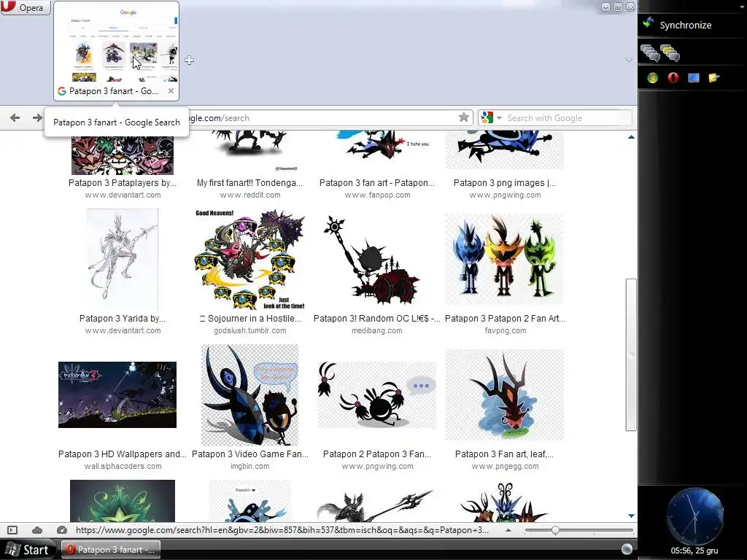747x560 pixels.
Task: Click the page scrollbar down arrow
Action: point(631,516)
